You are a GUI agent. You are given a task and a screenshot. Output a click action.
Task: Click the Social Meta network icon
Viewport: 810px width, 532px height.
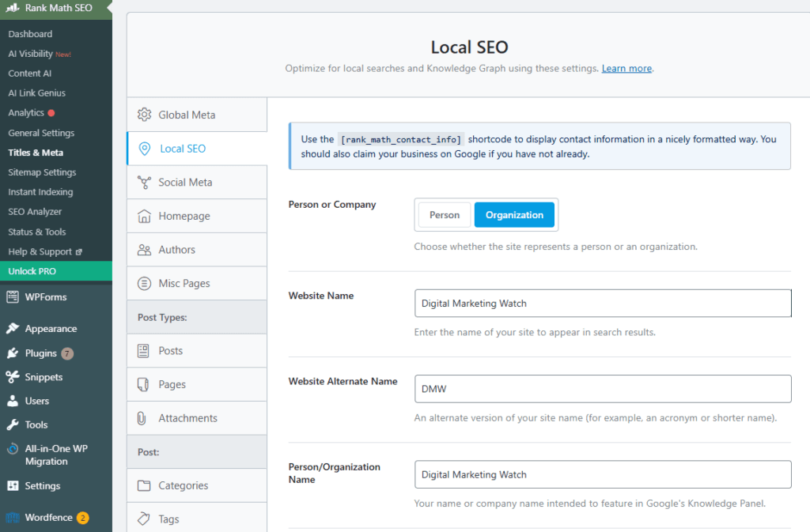(144, 182)
